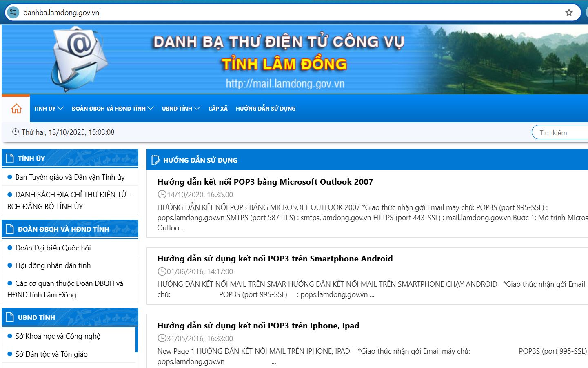Open the site information icon in address bar

[13, 13]
